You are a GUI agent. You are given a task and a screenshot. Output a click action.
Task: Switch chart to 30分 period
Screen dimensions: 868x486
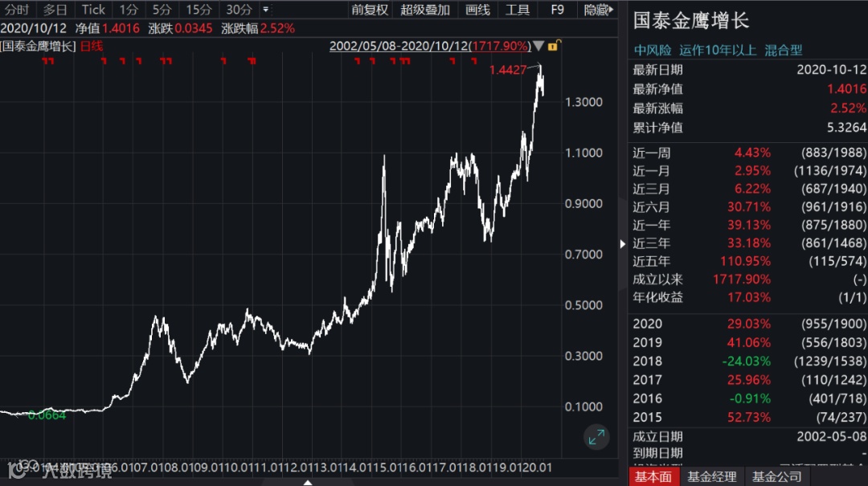(x=240, y=10)
